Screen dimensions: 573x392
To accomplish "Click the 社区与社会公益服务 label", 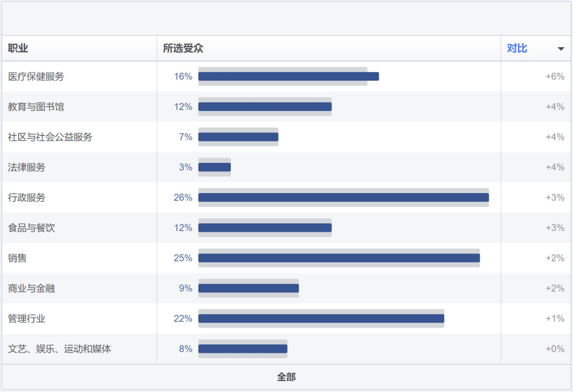I will coord(50,137).
